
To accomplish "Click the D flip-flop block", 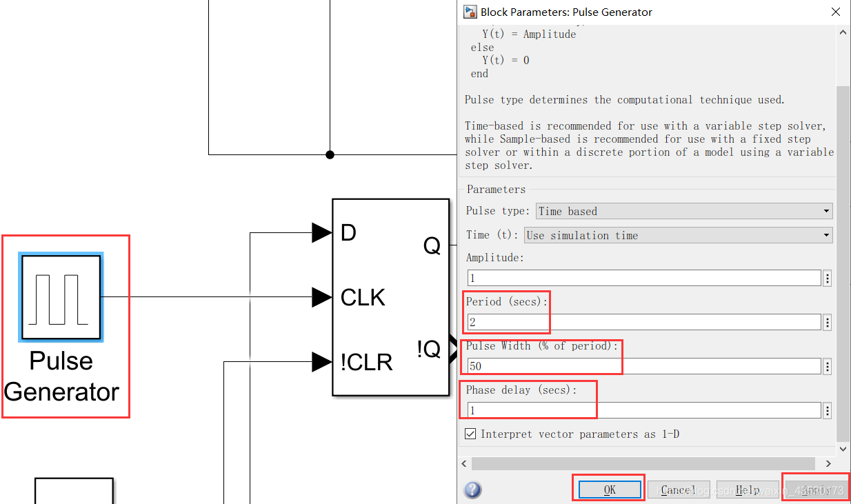I will [391, 297].
